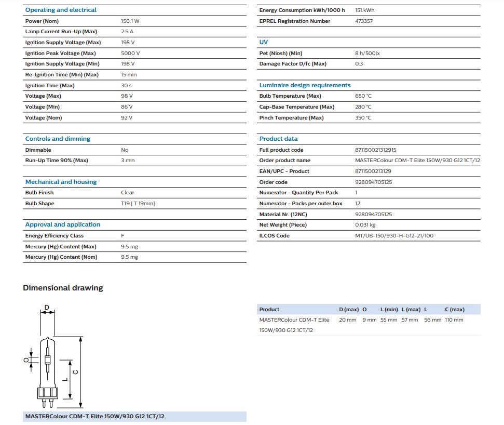Image resolution: width=504 pixels, height=425 pixels.
Task: Click the 'Order product name' label
Action: [285, 160]
